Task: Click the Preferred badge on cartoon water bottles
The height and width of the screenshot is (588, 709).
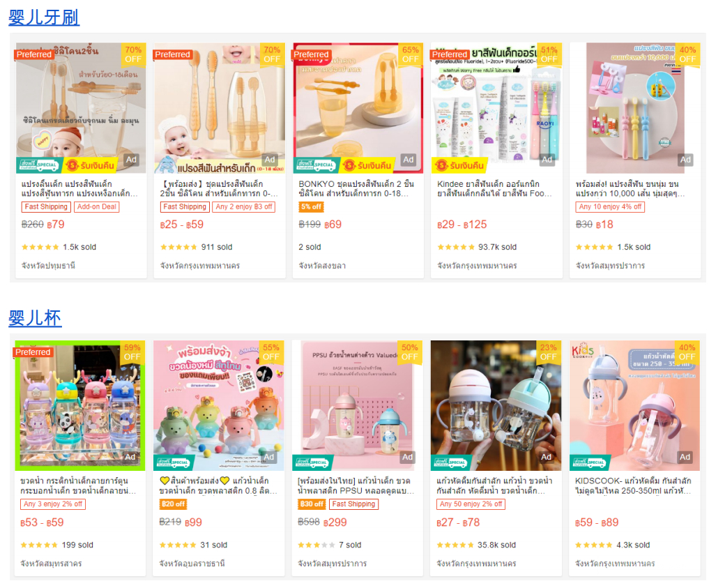Action: click(33, 352)
